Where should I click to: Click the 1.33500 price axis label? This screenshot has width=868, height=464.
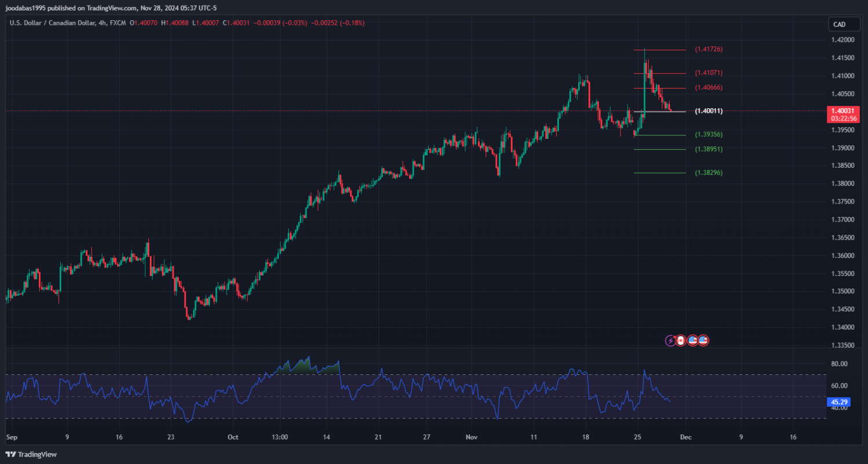(843, 345)
